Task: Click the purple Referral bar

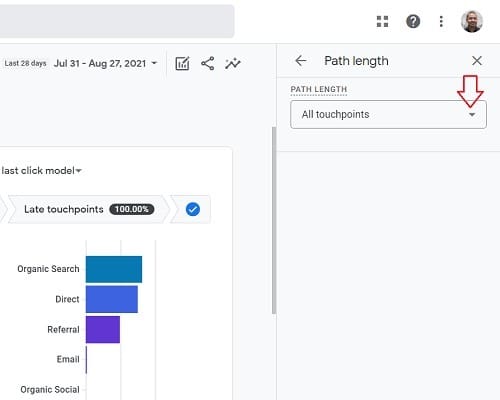Action: pos(103,329)
